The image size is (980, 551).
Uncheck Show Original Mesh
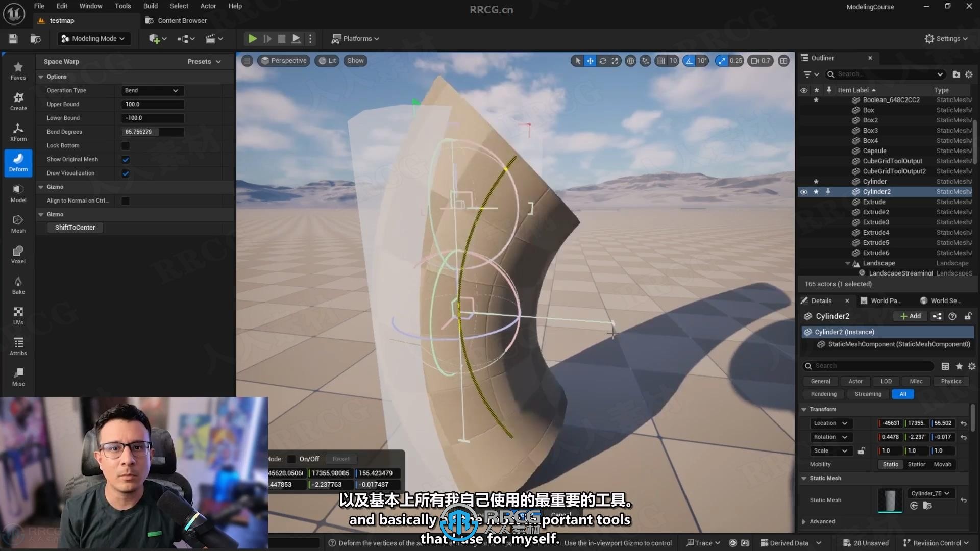point(126,160)
